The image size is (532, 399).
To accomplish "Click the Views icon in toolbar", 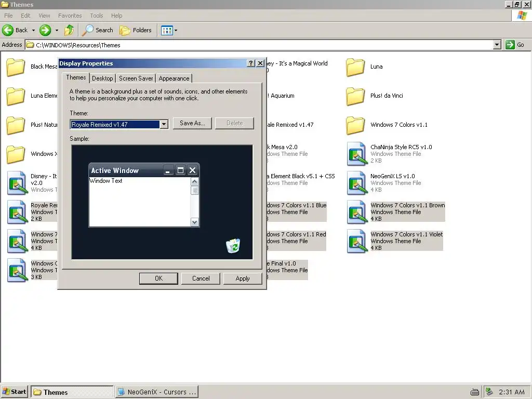I will 167,30.
